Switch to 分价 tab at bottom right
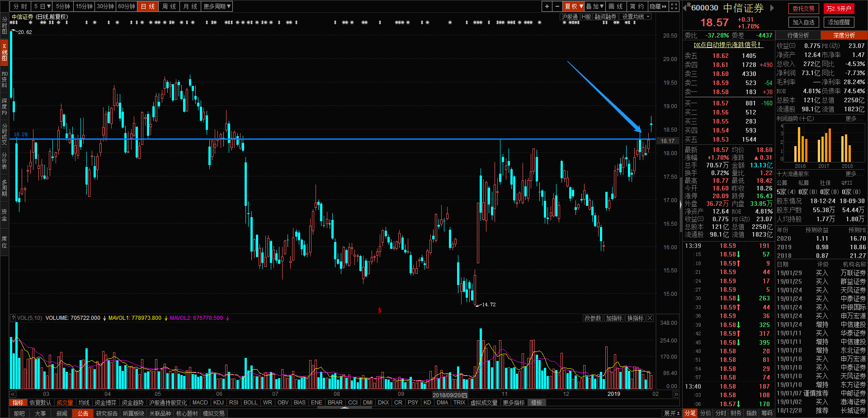Screen dimensions: 868x418 705,413
